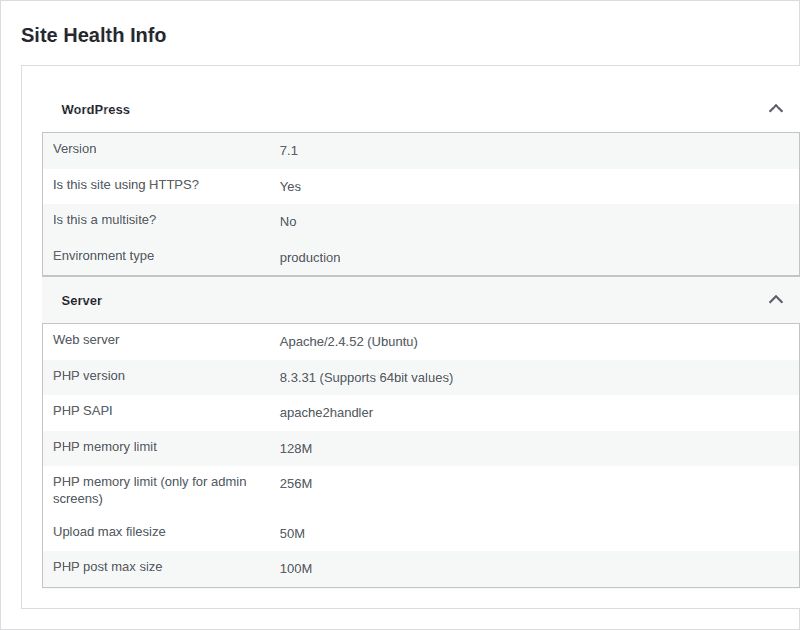Select the 256M admin memory value

pyautogui.click(x=296, y=484)
